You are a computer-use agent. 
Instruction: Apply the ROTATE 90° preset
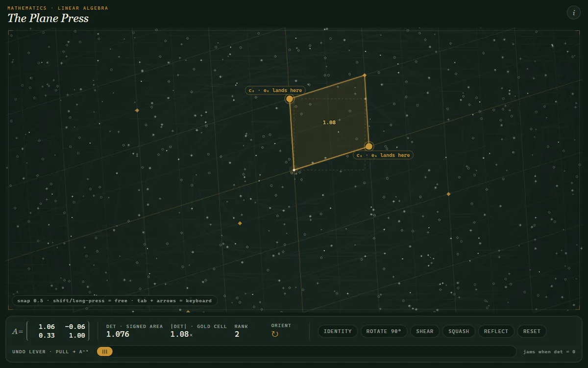(x=384, y=331)
